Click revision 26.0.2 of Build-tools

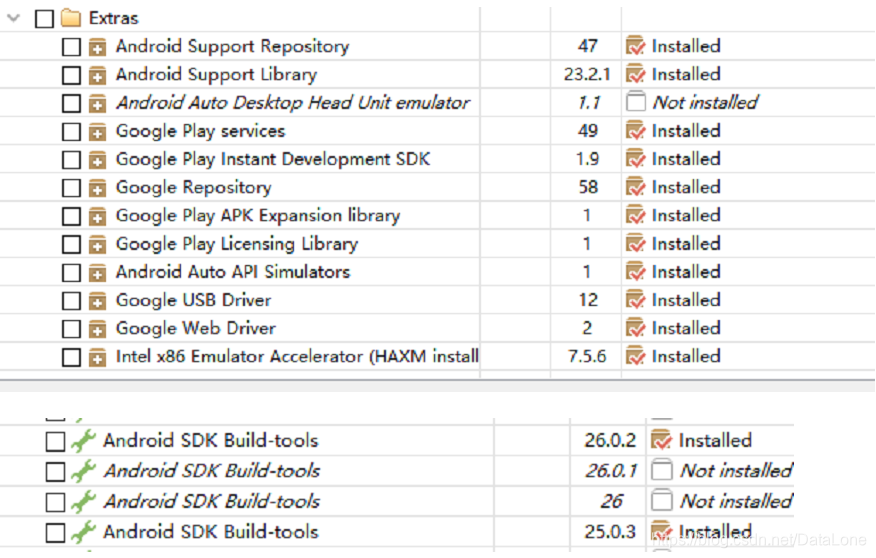click(610, 441)
